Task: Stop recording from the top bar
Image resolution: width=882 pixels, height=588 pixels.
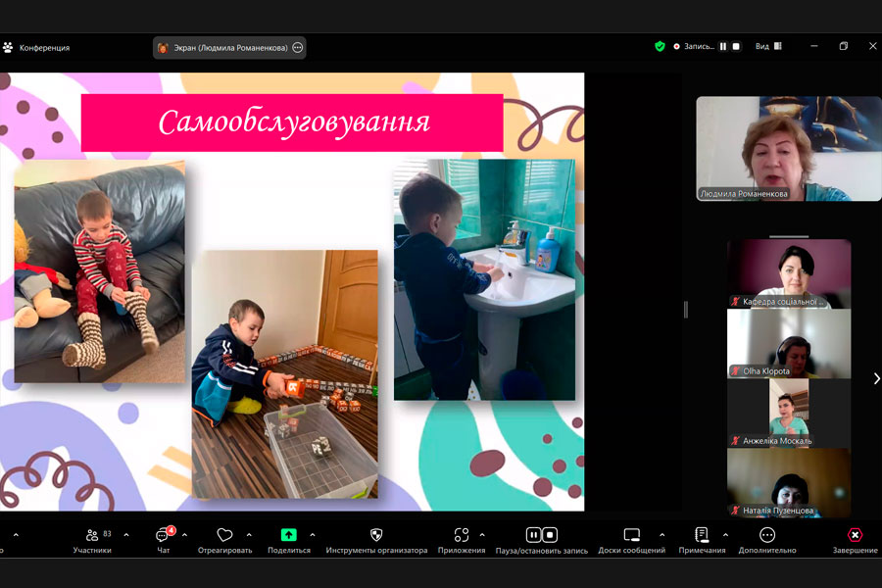Action: 736,46
